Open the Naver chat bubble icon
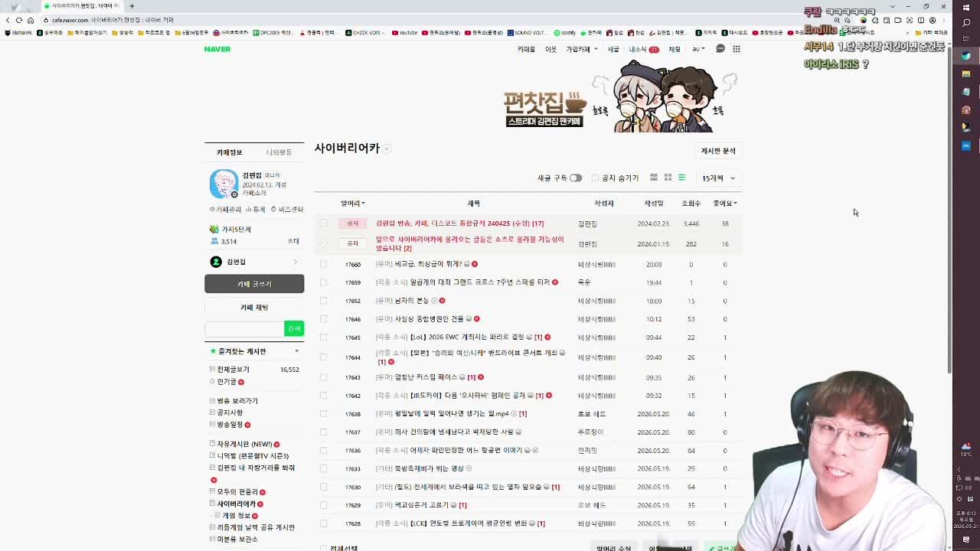Screen dimensions: 980x551 tap(720, 49)
